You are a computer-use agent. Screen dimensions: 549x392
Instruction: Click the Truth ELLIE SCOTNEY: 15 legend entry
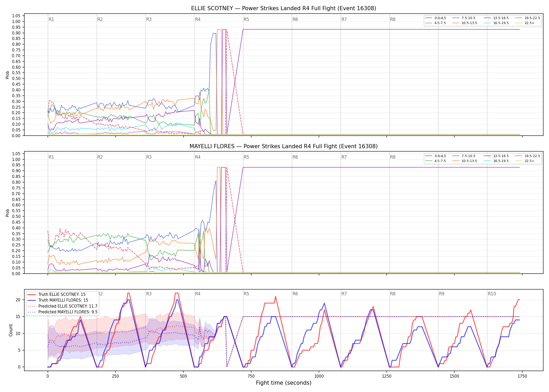57,295
